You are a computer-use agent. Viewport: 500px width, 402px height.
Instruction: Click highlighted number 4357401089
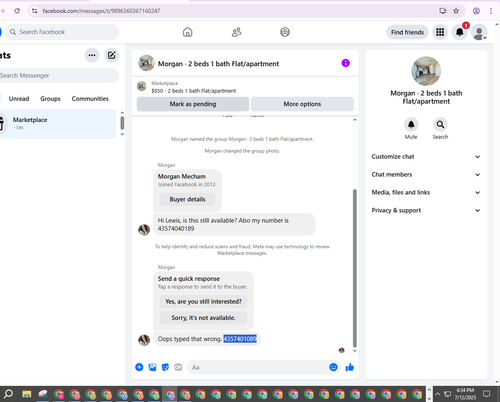[x=240, y=339]
